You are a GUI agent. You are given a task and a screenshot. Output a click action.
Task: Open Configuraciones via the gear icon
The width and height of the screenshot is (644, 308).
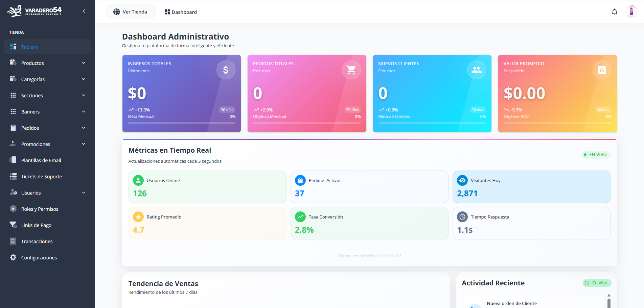(13, 257)
